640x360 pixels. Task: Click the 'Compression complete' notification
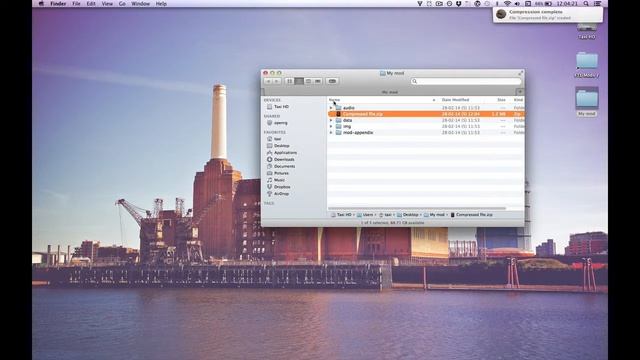click(548, 15)
